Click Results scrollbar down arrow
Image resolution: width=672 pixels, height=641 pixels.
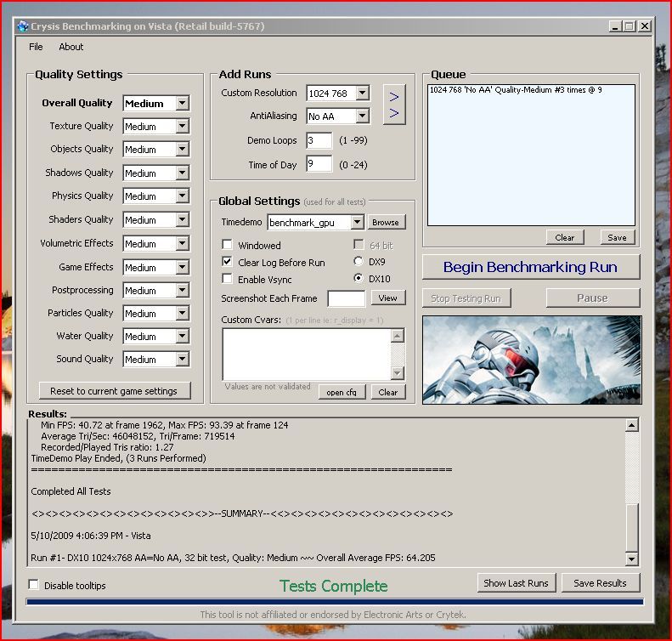click(632, 559)
